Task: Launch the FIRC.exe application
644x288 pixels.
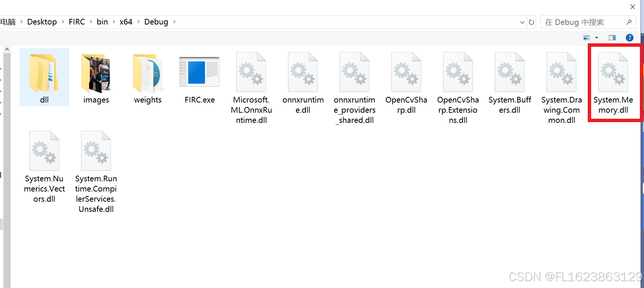Action: click(199, 72)
